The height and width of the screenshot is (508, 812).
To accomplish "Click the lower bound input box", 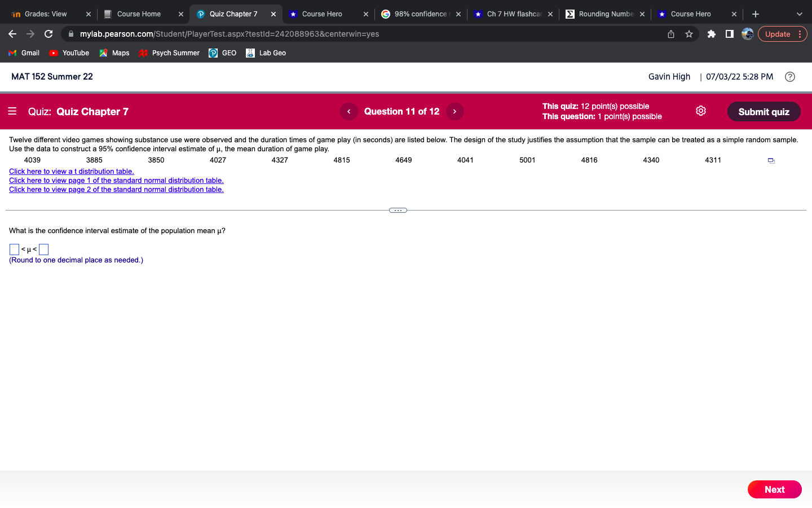I will [15, 249].
